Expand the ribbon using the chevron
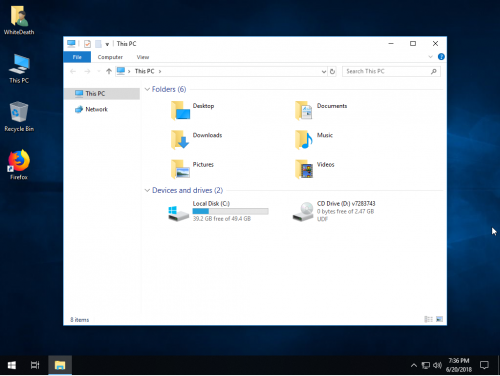This screenshot has height=376, width=500. click(430, 57)
